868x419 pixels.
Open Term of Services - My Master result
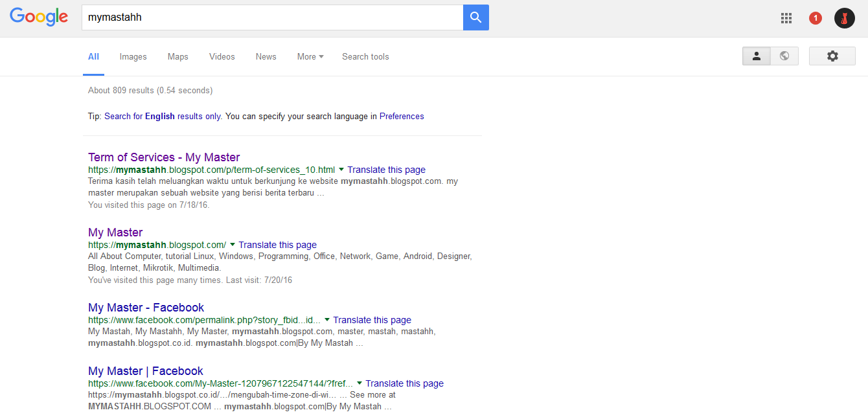[164, 157]
